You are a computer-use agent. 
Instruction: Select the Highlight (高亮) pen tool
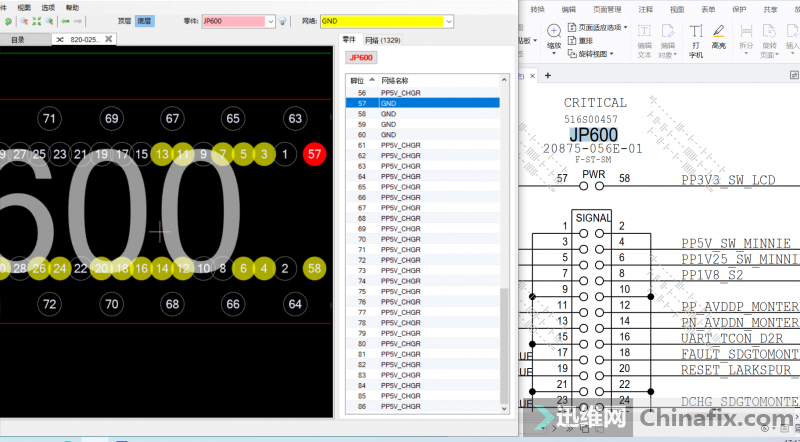click(718, 32)
